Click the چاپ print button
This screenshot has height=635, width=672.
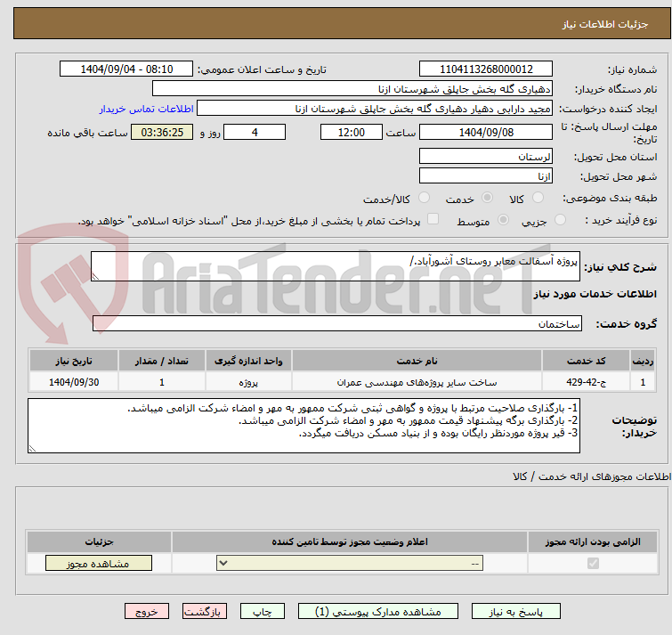pyautogui.click(x=263, y=612)
